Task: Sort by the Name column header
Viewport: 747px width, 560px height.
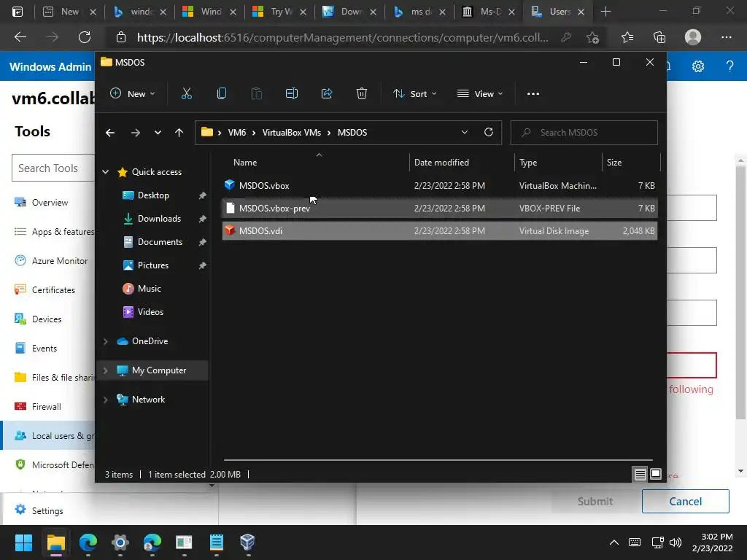Action: (245, 163)
